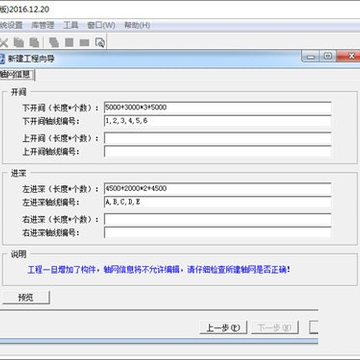Click the 左进深轴线编号 input field
This screenshot has width=360, height=360.
217,202
